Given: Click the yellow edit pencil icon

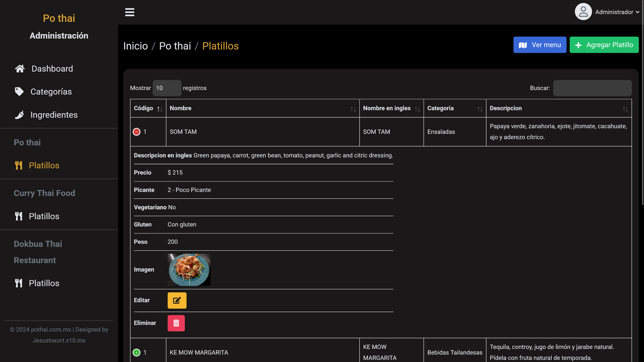Looking at the screenshot, I should point(177,300).
